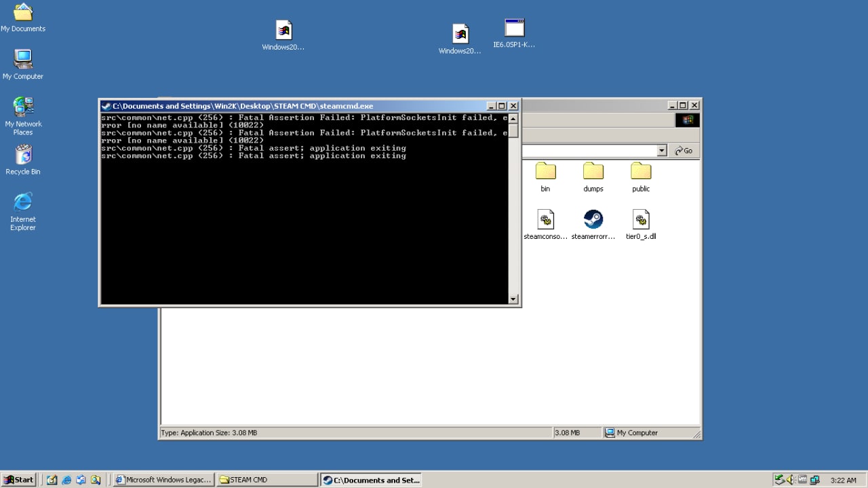
Task: Select the first Windows20... installer icon on desktop
Action: pos(283,36)
